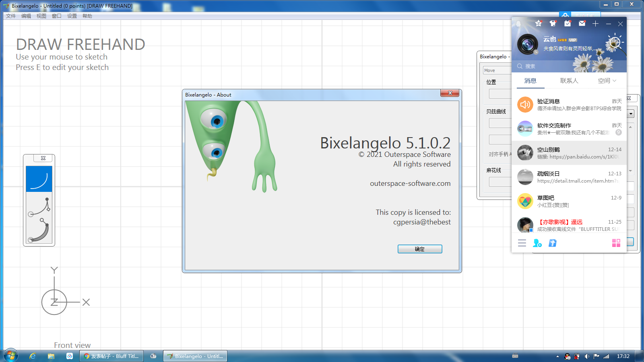644x362 pixels.
Task: Click the QQ search field 搜索
Action: coord(569,66)
